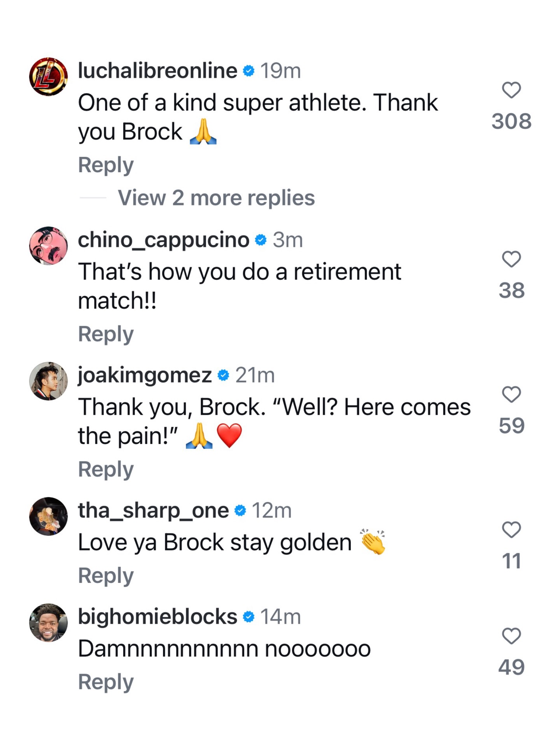The height and width of the screenshot is (747, 560).
Task: Like chino_cappucino's retirement match comment
Action: (x=511, y=259)
